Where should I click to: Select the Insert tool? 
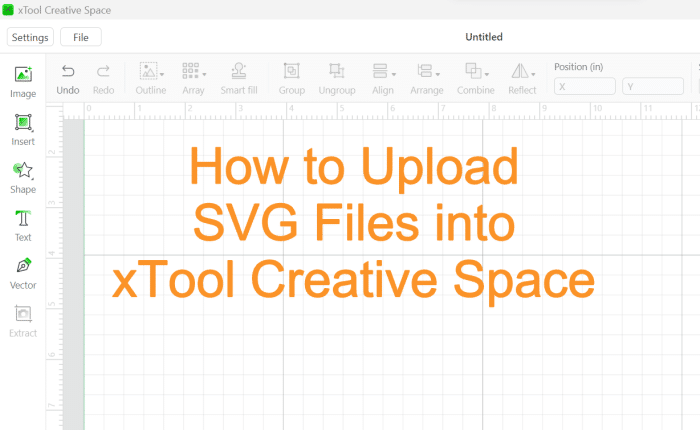[x=23, y=130]
